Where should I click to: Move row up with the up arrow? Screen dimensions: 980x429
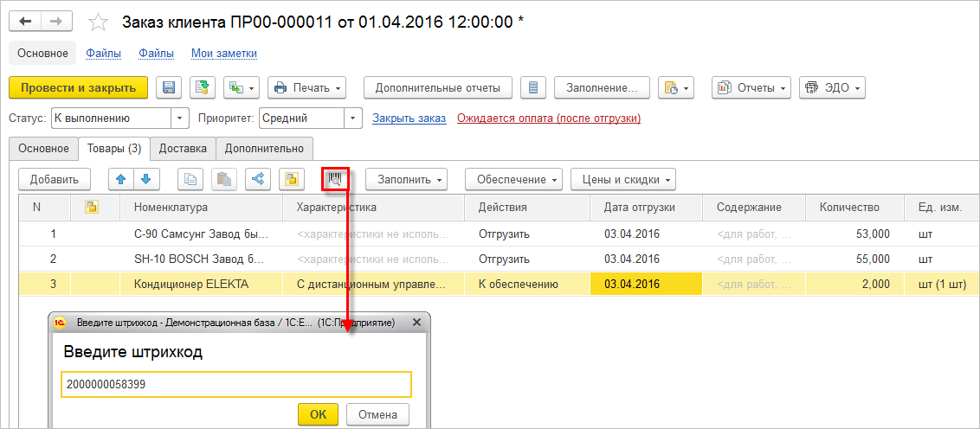click(121, 179)
